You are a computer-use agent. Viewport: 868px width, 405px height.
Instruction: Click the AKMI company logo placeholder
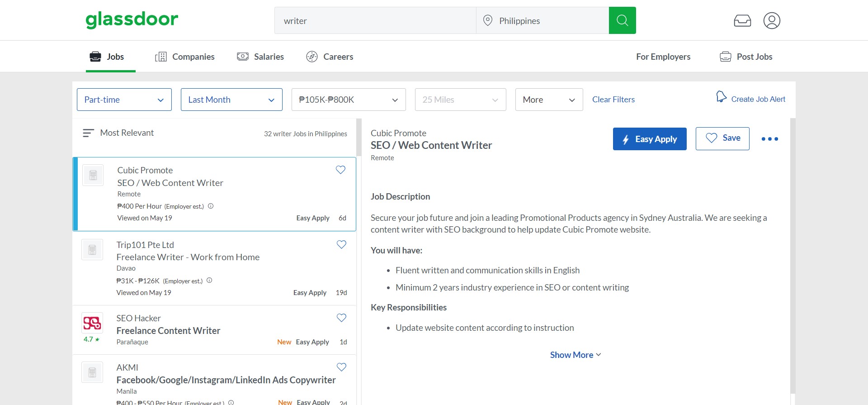click(x=92, y=372)
